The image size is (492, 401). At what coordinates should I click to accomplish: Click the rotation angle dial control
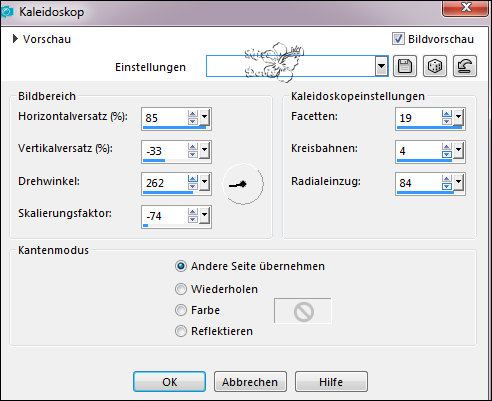pos(243,184)
